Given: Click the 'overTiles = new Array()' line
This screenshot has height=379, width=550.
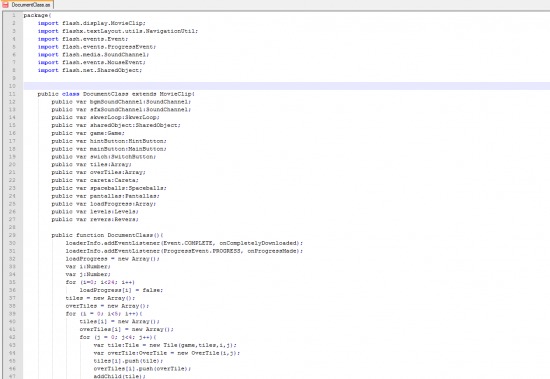Looking at the screenshot, I should [x=107, y=306].
